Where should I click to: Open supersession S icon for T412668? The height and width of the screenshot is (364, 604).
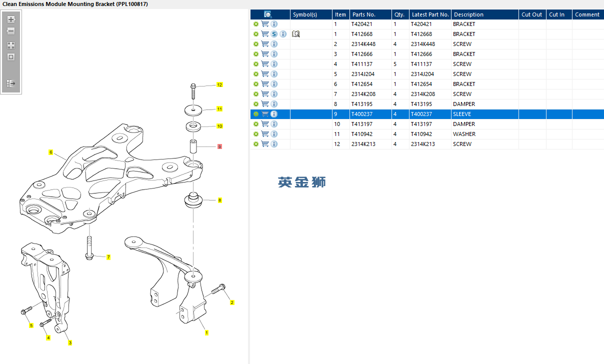pyautogui.click(x=274, y=34)
